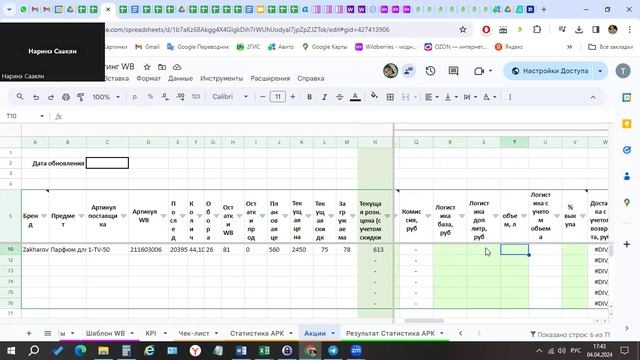This screenshot has height=360, width=640.
Task: Check the cloud save status icon
Action: 177,67
